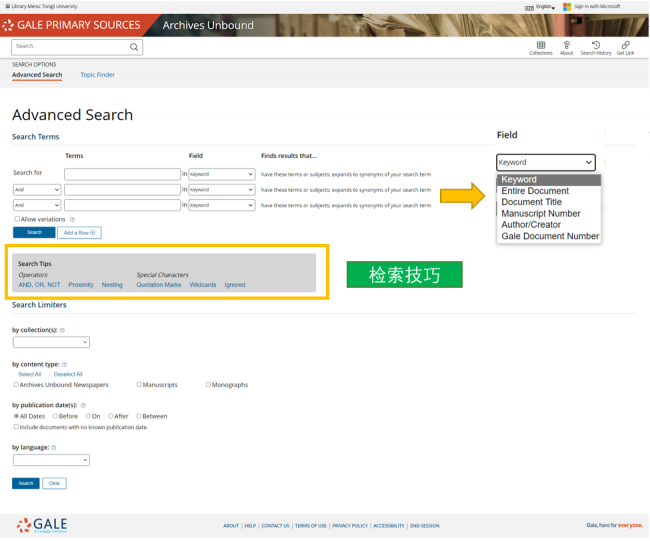The image size is (650, 541).
Task: Click help icon beside Allow variations
Action: pyautogui.click(x=72, y=219)
